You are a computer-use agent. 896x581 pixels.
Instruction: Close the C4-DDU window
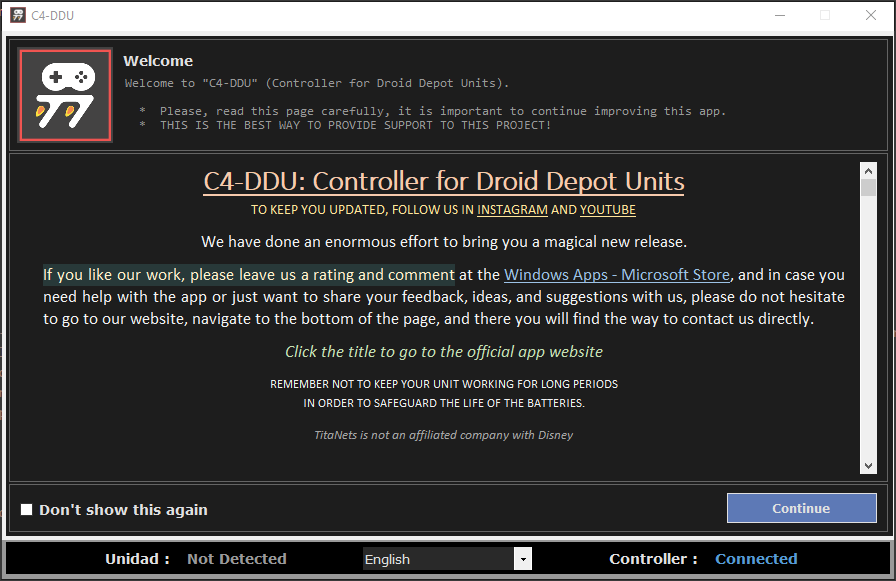(870, 15)
